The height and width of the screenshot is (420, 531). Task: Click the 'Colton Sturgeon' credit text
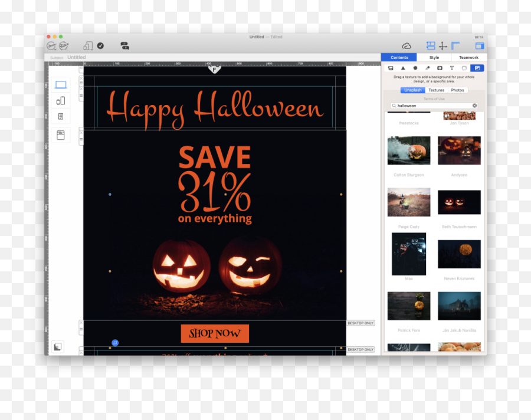(409, 175)
